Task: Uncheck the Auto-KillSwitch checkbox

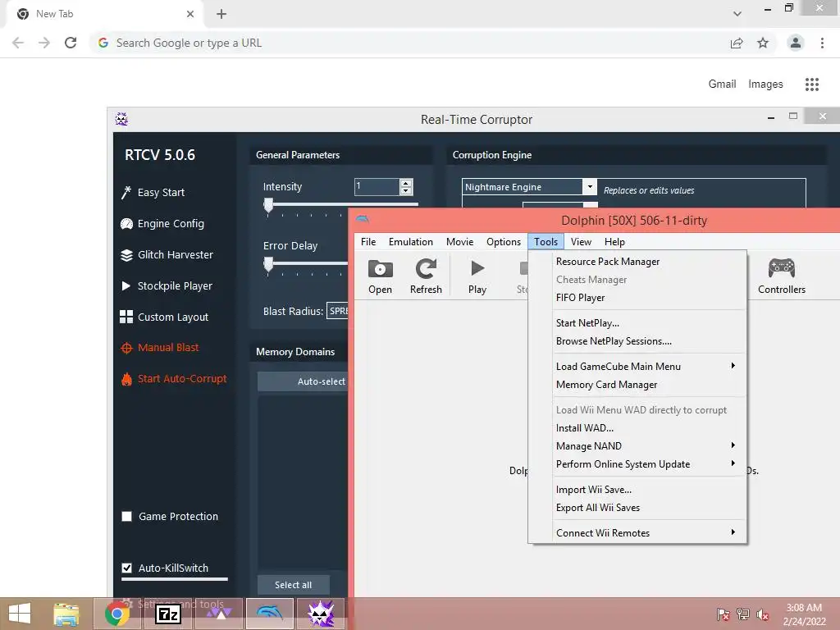Action: click(127, 568)
